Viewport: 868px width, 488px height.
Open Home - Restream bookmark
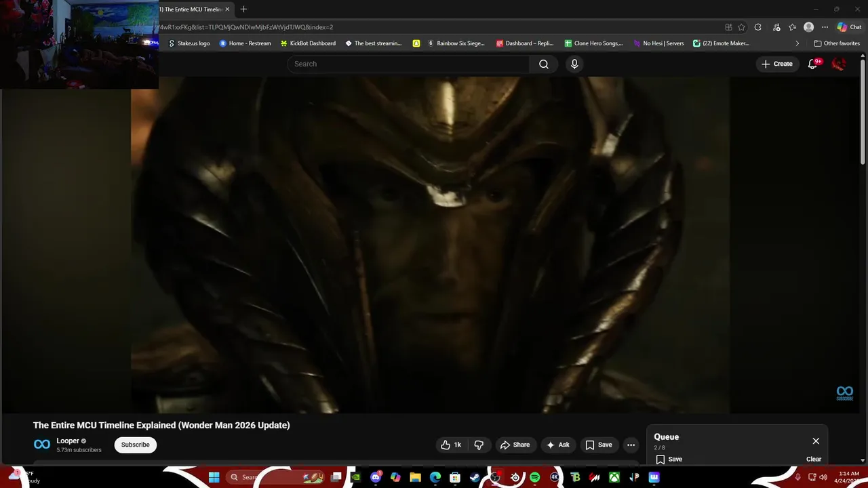[244, 43]
